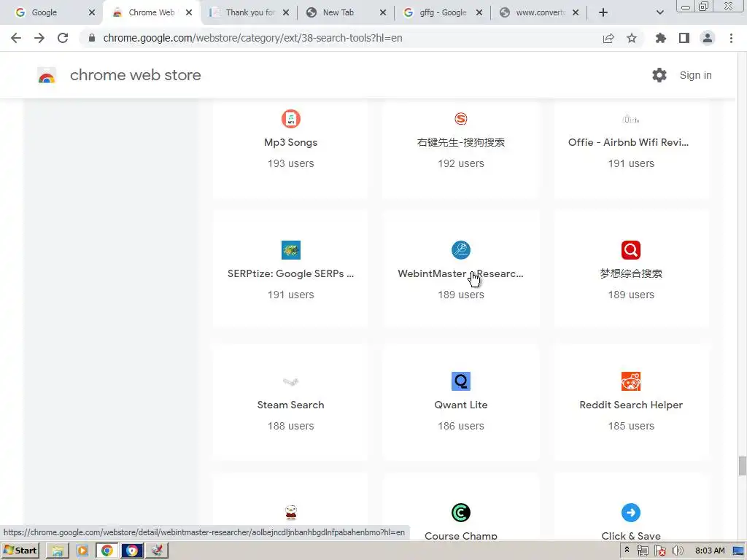Click the Chrome Web Store rainbow logo

[47, 75]
